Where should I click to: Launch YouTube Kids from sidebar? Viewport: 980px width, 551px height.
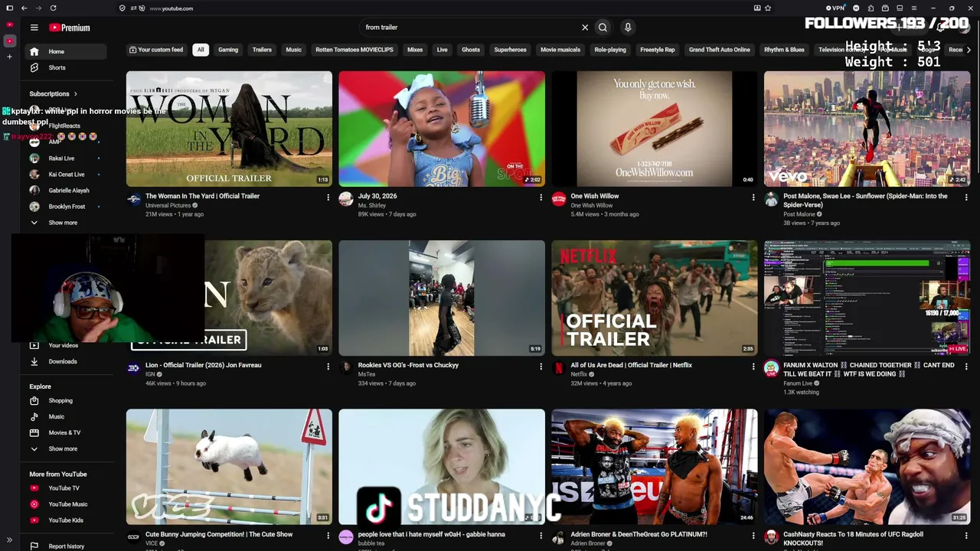click(x=64, y=520)
